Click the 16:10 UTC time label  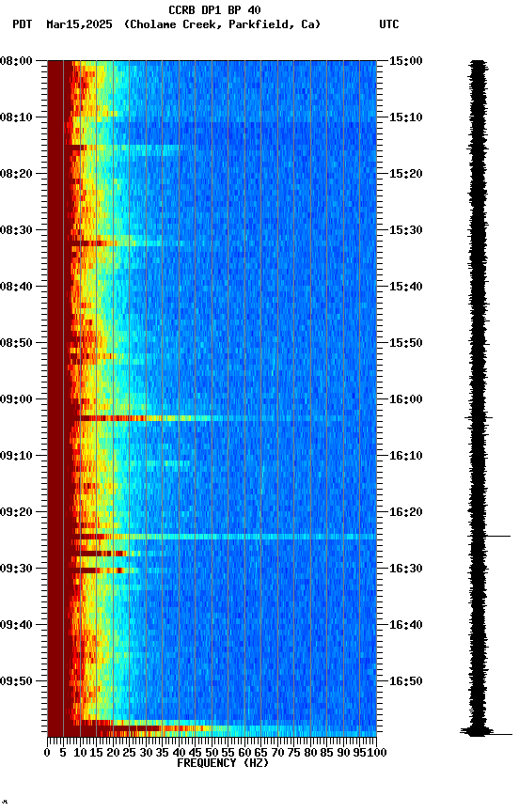tap(406, 456)
